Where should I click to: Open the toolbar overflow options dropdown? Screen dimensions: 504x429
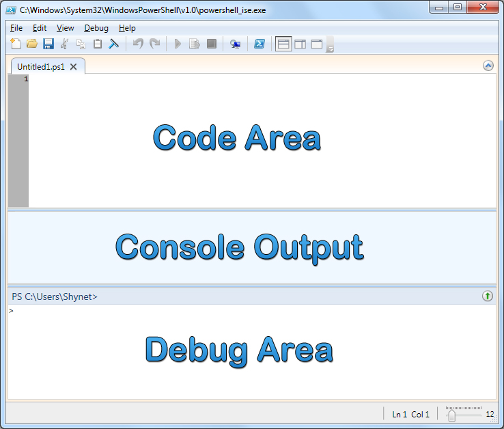[331, 46]
